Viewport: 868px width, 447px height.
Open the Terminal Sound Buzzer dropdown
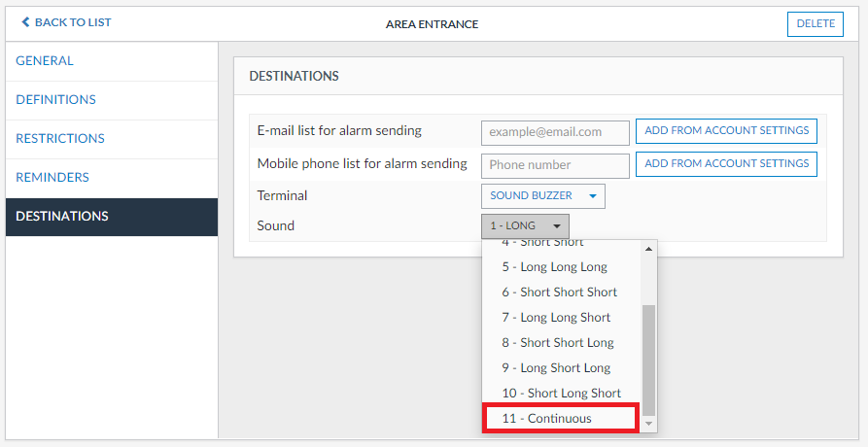(x=542, y=196)
